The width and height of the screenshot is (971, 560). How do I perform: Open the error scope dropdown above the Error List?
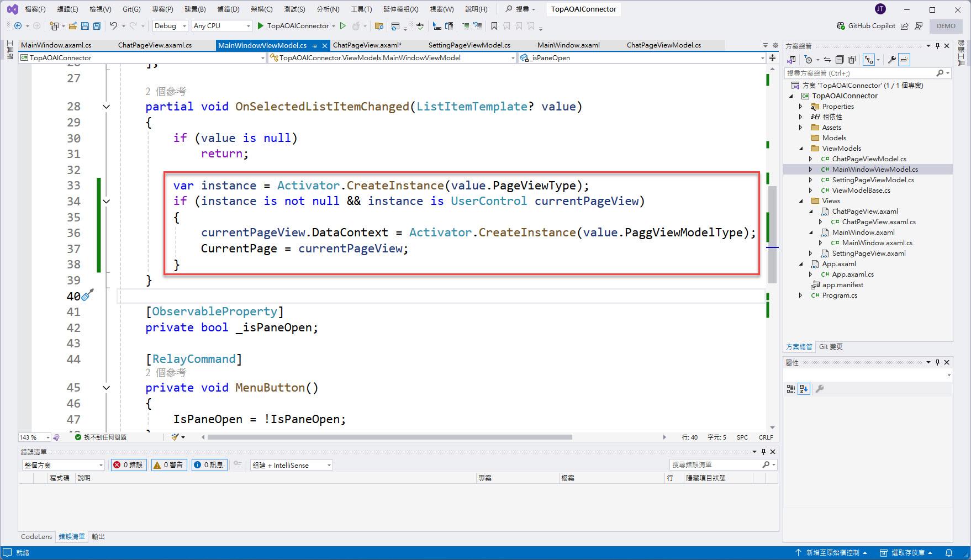[63, 465]
